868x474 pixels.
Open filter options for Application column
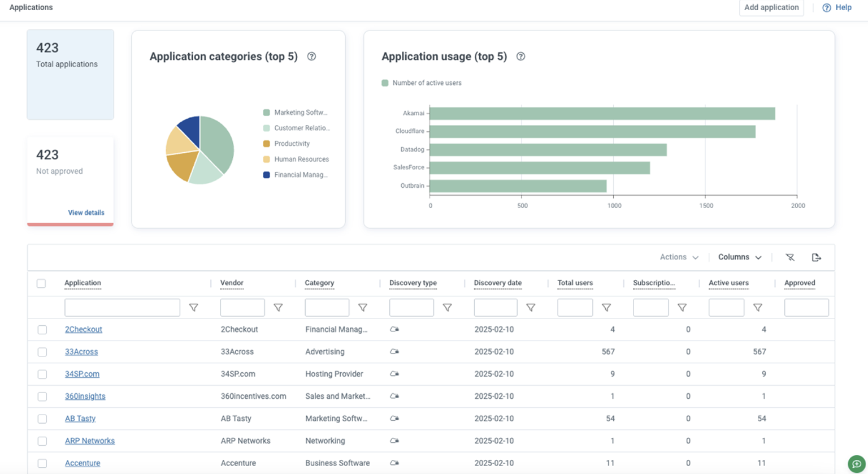(193, 308)
